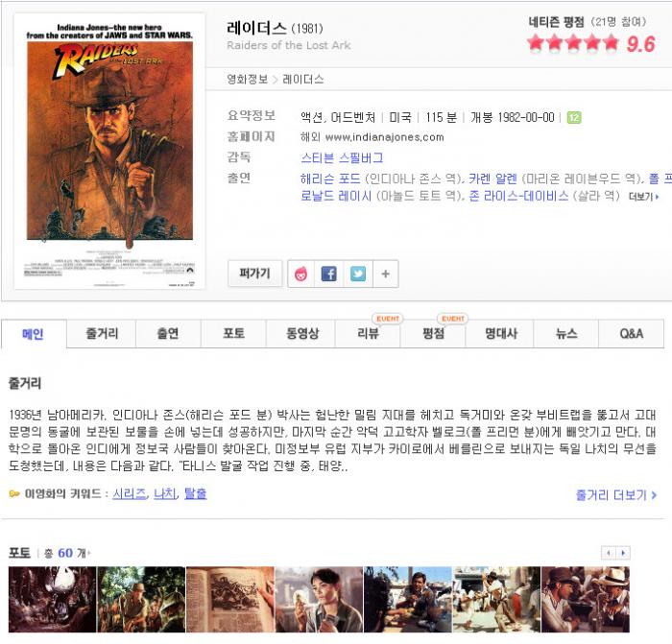Open more sharing options with plus icon

pyautogui.click(x=385, y=274)
